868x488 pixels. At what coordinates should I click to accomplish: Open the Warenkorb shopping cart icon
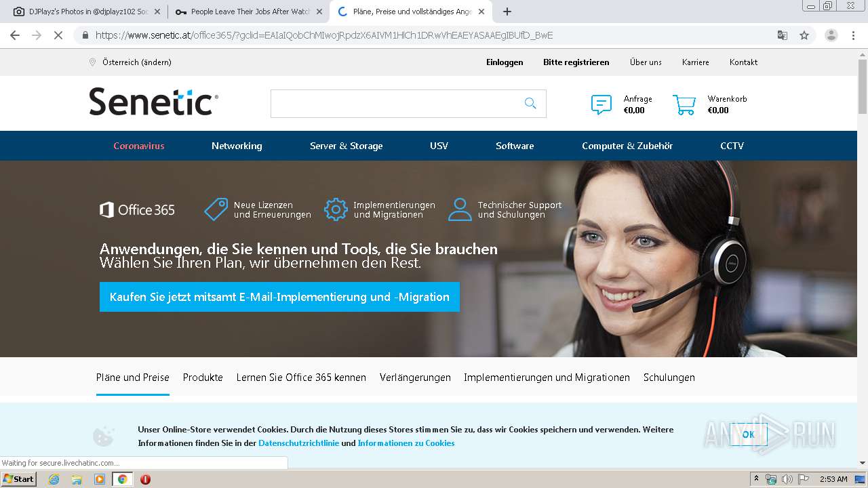click(684, 104)
